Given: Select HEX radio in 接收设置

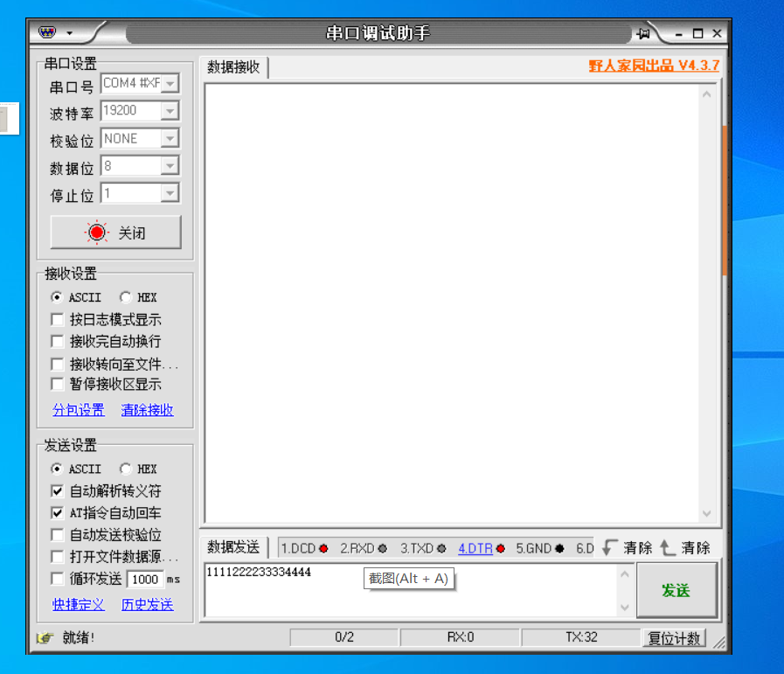Looking at the screenshot, I should [x=126, y=297].
